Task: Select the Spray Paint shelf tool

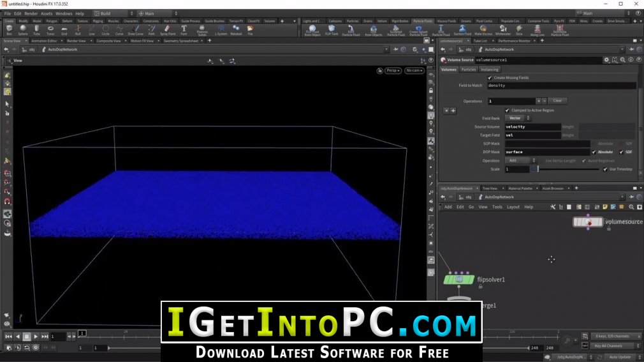Action: click(x=167, y=30)
